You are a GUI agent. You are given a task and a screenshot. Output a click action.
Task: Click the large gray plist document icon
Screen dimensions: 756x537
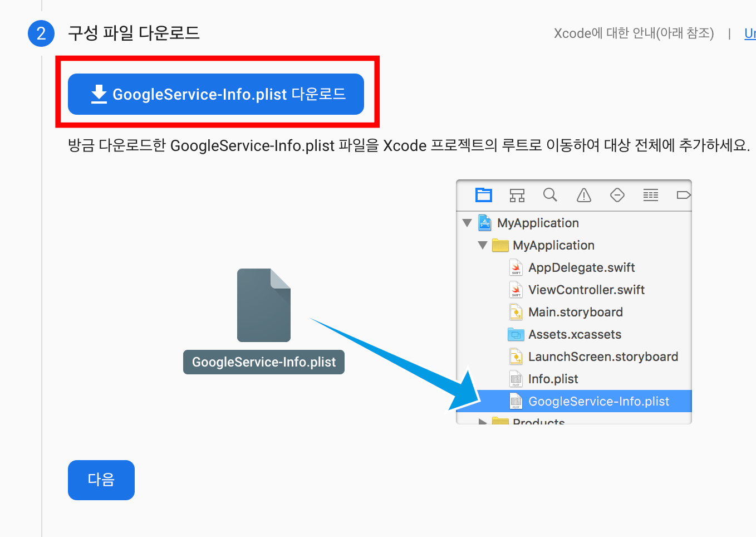tap(264, 305)
